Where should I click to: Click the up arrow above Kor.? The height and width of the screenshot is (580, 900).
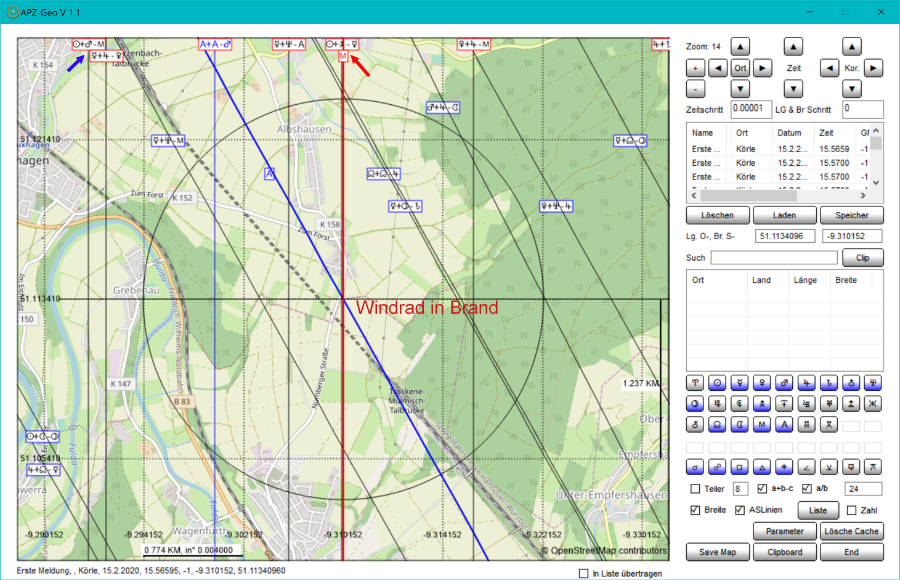click(x=852, y=47)
